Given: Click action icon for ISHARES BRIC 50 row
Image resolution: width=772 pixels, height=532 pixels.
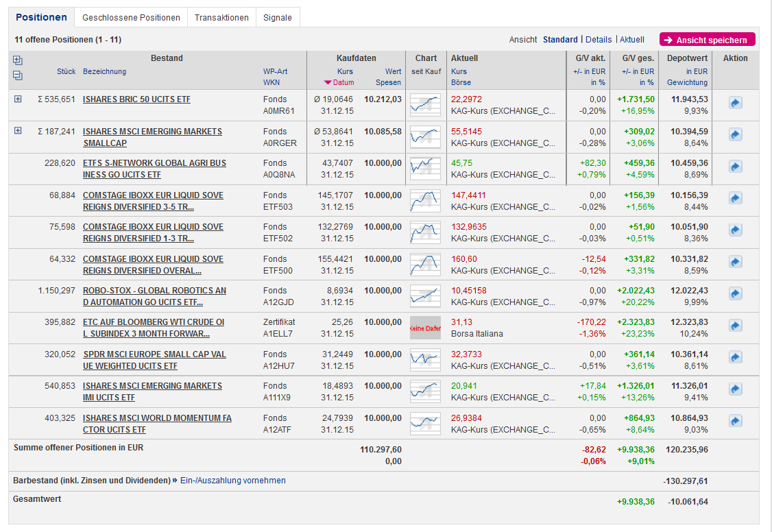Looking at the screenshot, I should (x=735, y=103).
